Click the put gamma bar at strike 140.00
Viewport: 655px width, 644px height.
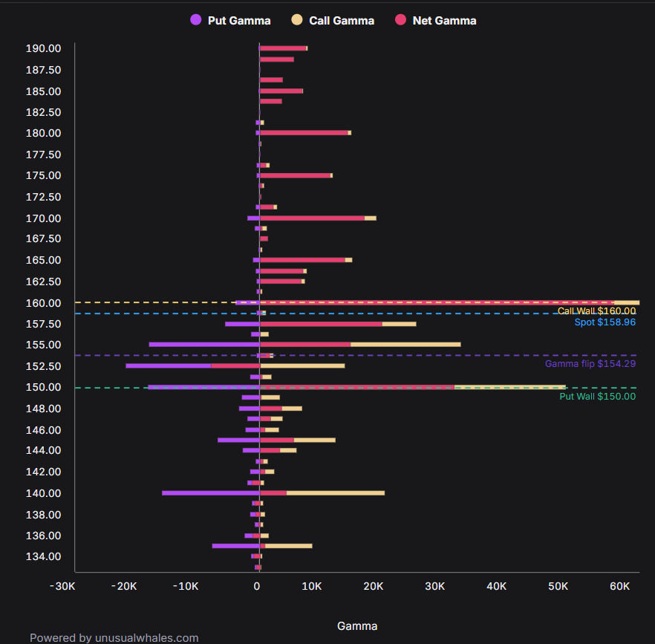[211, 493]
